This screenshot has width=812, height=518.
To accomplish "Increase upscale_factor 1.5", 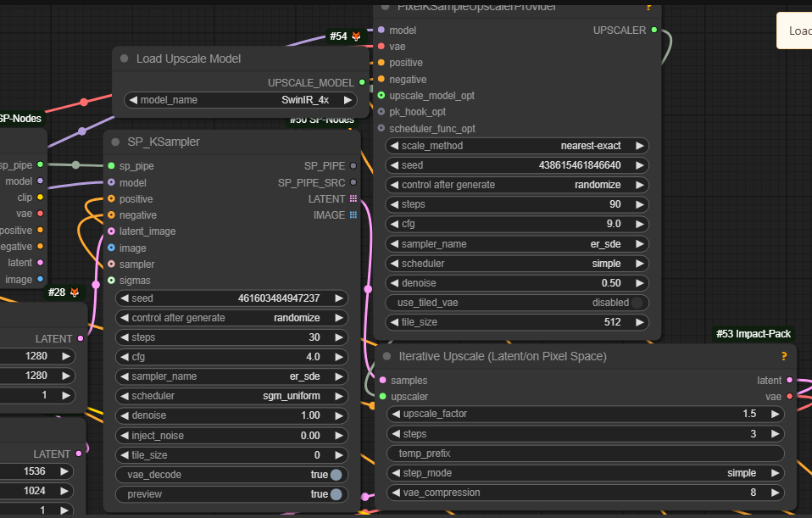I will coord(775,414).
